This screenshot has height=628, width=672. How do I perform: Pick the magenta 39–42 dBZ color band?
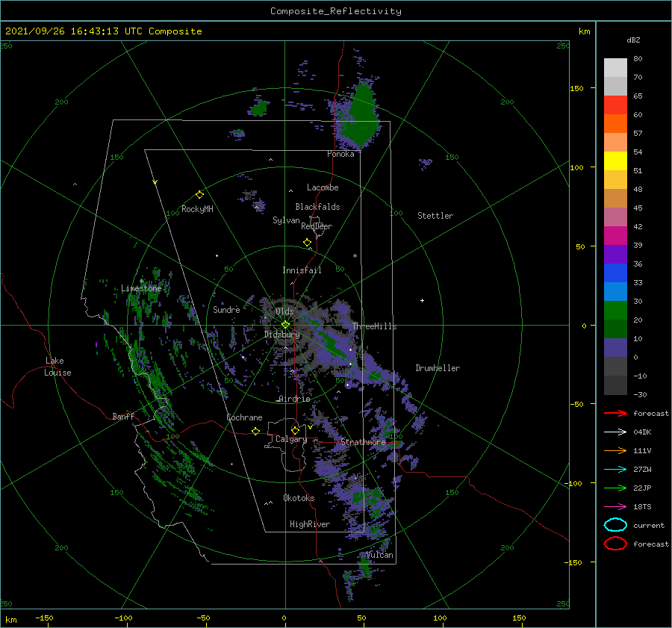615,235
